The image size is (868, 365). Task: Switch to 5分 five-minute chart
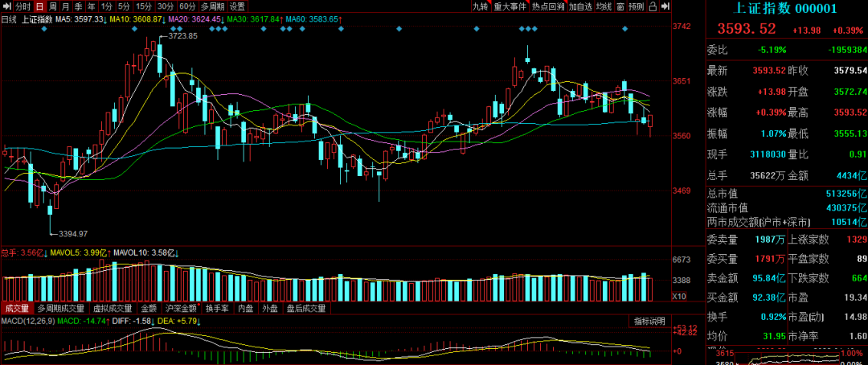tap(124, 6)
